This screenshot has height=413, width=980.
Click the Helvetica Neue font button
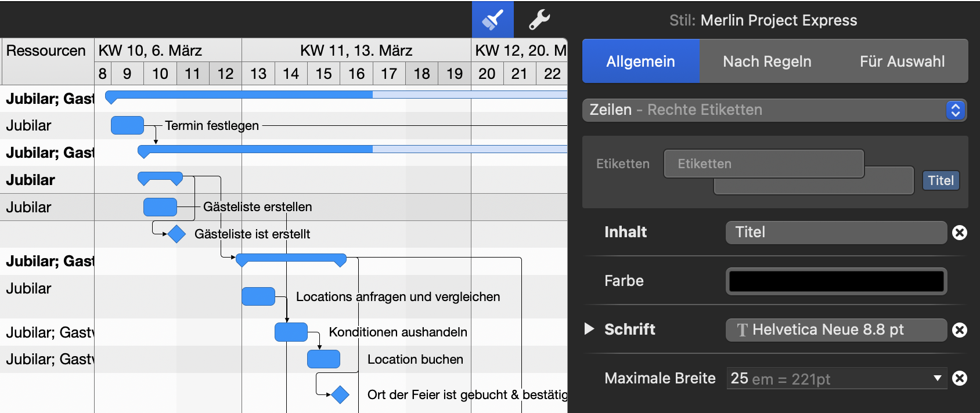[x=836, y=330]
